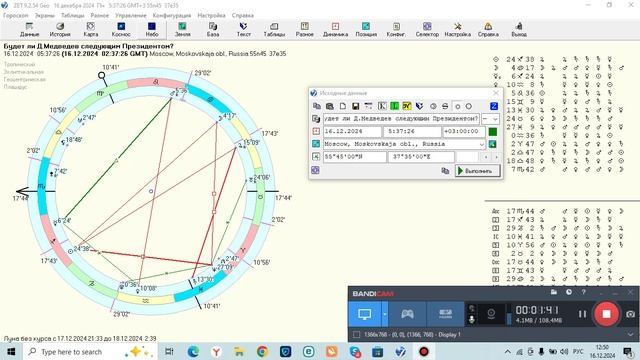Click the taskbar search box
Image resolution: width=640 pixels, height=360 pixels.
coord(91,351)
